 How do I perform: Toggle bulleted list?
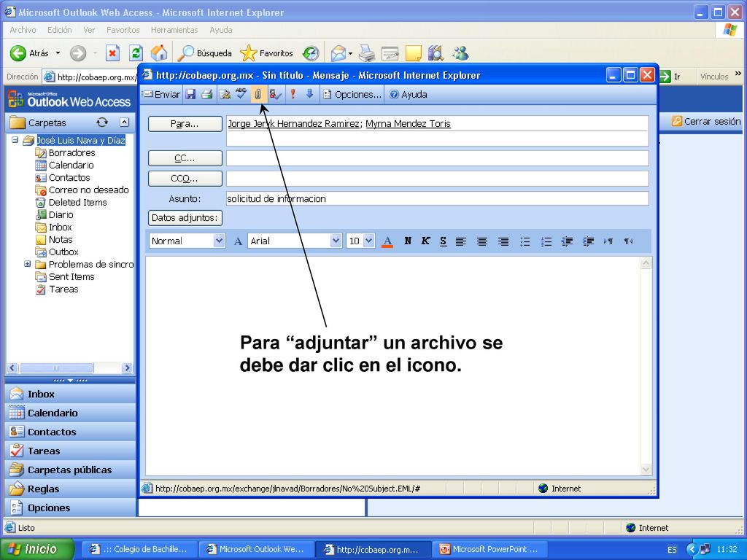click(525, 241)
